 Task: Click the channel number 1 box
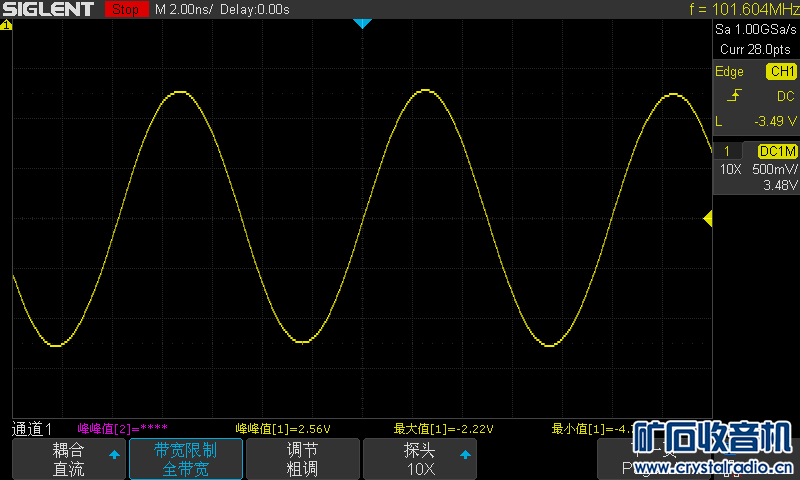(x=727, y=151)
